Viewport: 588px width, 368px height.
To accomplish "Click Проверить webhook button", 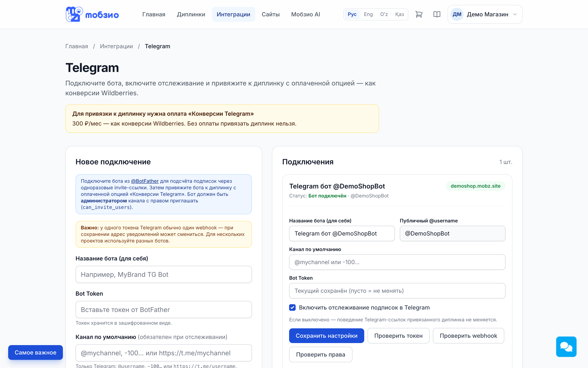I will [468, 336].
